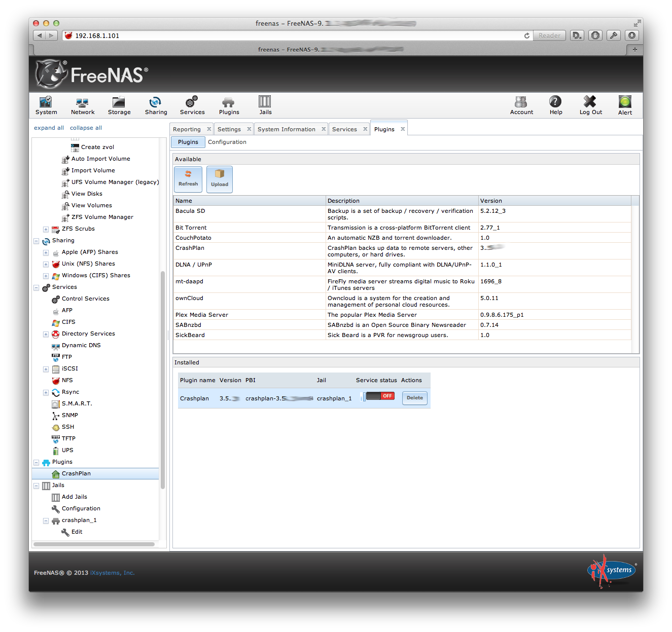
Task: Open the Network toolbar icon
Action: pyautogui.click(x=83, y=105)
